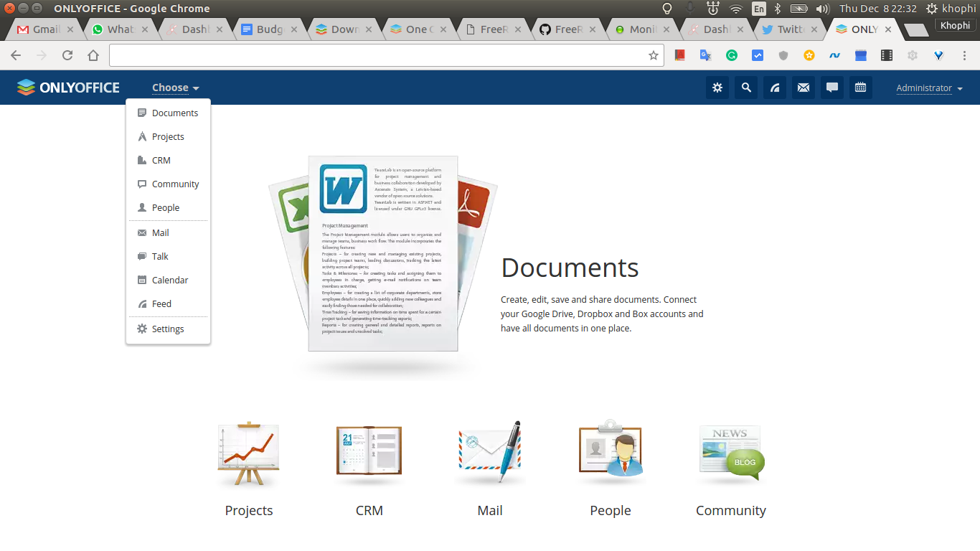The width and height of the screenshot is (980, 551).
Task: Click the Community news blog icon
Action: tap(730, 451)
